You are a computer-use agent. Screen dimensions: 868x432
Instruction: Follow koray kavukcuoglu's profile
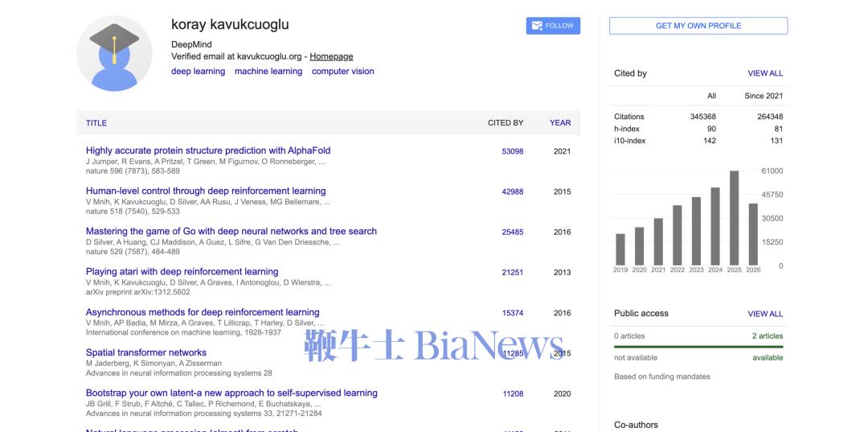553,26
